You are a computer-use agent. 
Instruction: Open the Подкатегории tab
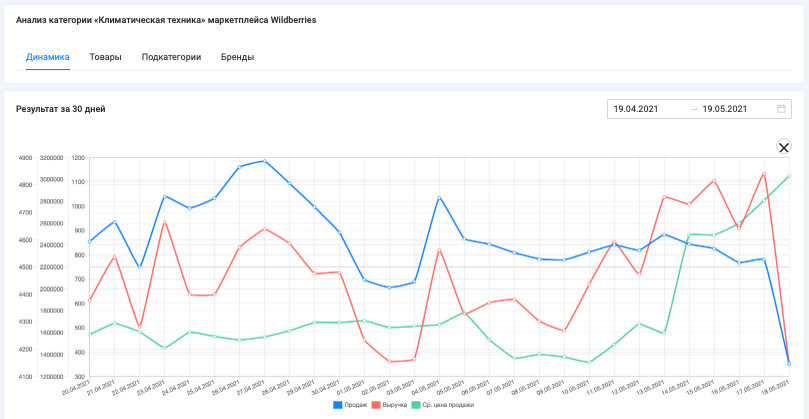(171, 57)
